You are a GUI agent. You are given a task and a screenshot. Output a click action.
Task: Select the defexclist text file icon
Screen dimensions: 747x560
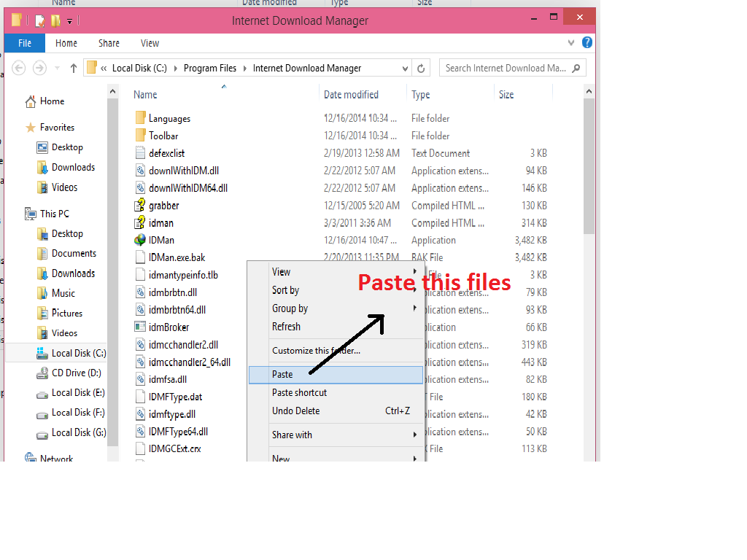[140, 153]
